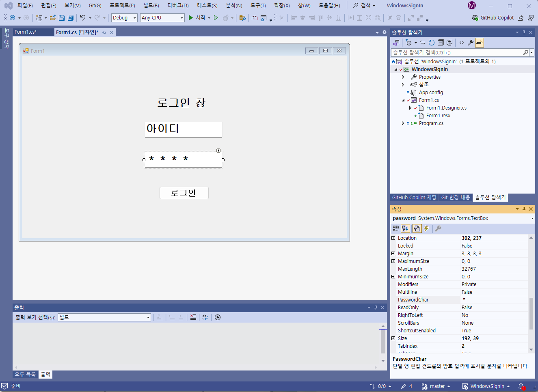Expand the Location property
This screenshot has height=392, width=538.
click(x=393, y=238)
